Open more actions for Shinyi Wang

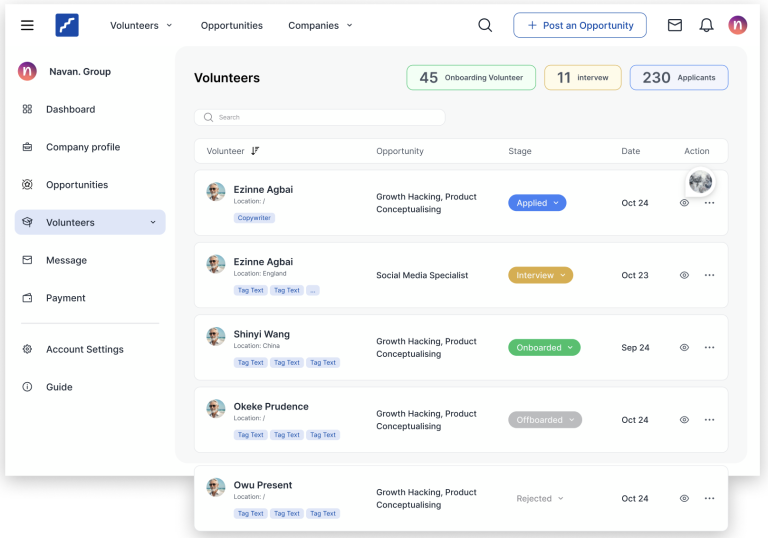[x=709, y=347]
